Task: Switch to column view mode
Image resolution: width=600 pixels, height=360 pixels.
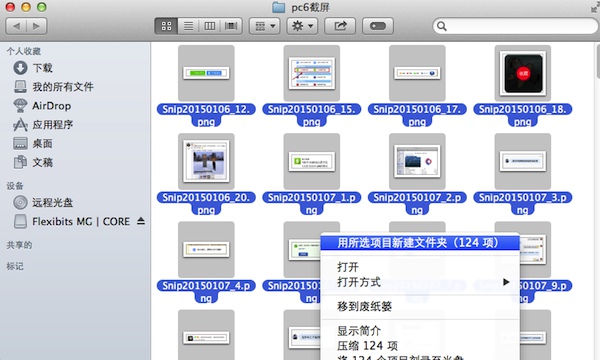Action: click(210, 26)
